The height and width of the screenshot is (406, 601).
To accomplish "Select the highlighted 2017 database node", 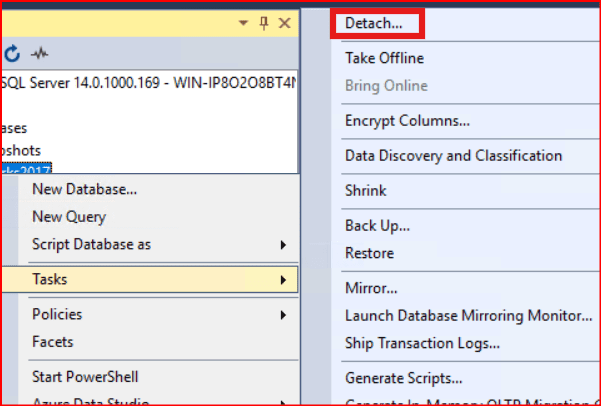I will coord(27,169).
